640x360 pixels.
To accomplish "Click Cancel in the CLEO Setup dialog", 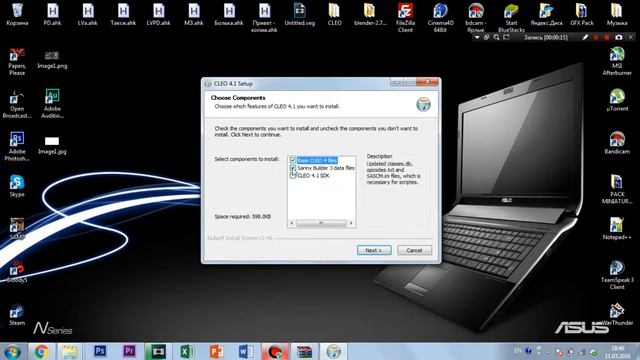I will click(414, 250).
